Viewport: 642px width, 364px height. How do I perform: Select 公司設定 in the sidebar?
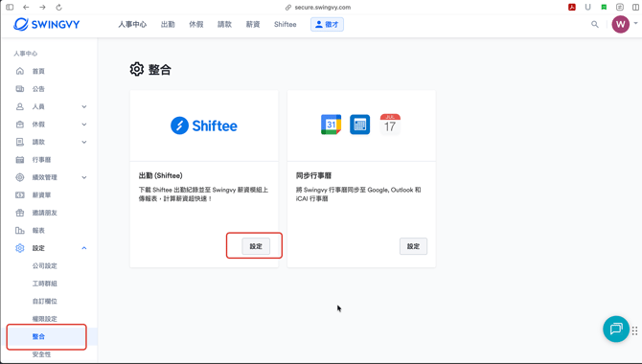[x=45, y=265]
